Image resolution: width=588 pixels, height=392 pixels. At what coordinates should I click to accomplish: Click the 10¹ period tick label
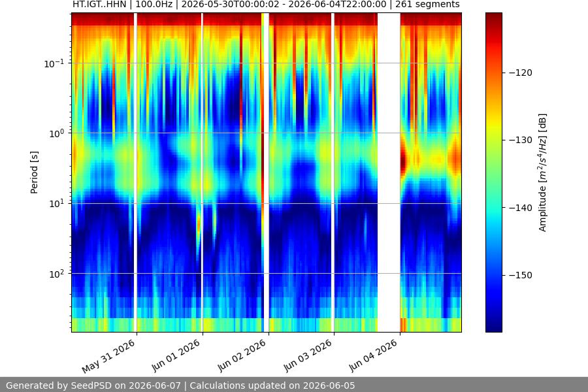coord(56,203)
